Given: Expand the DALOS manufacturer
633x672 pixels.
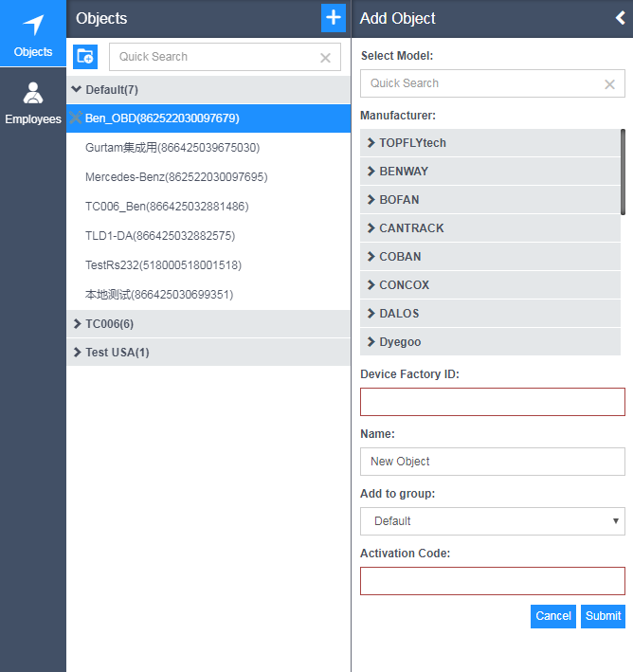Looking at the screenshot, I should pos(490,314).
